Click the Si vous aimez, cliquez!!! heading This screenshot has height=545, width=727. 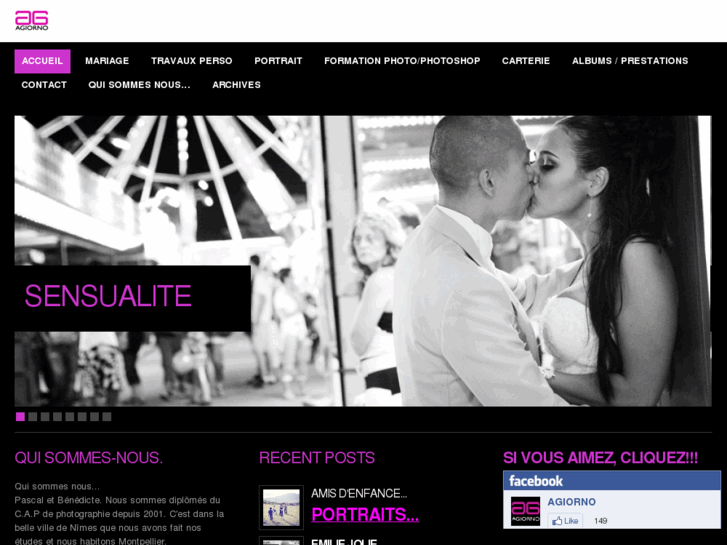[x=600, y=458]
